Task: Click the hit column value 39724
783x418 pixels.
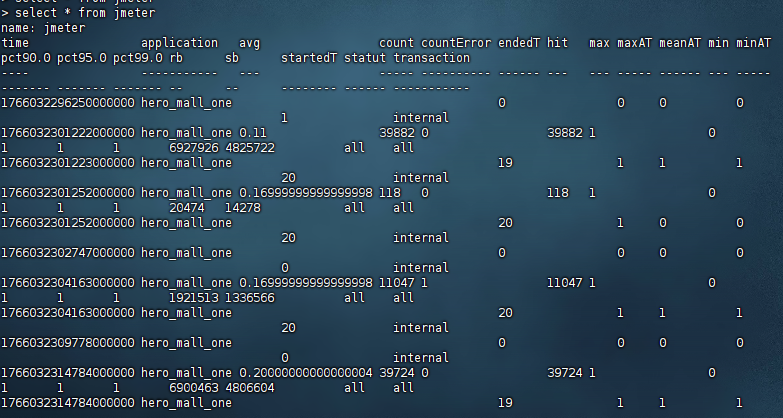Action: click(x=564, y=373)
